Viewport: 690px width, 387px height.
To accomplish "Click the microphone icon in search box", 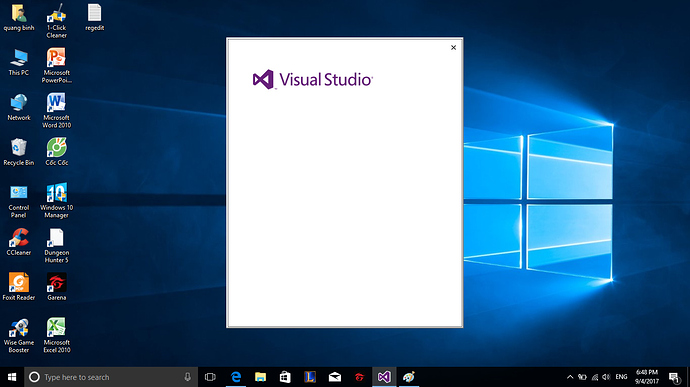I will 187,377.
